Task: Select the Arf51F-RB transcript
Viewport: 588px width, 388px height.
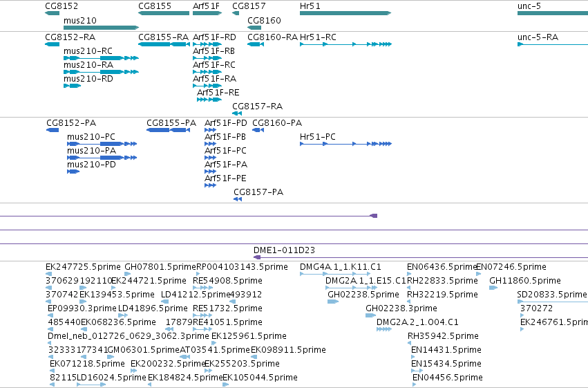Action: click(207, 58)
